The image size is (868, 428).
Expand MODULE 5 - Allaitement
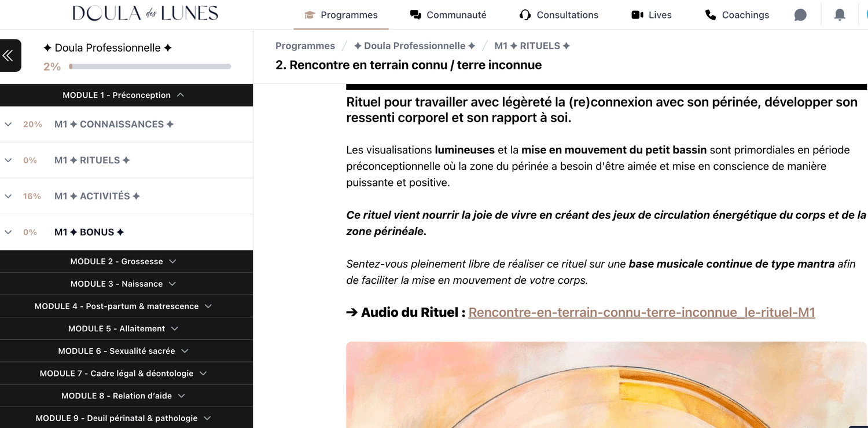click(x=126, y=328)
